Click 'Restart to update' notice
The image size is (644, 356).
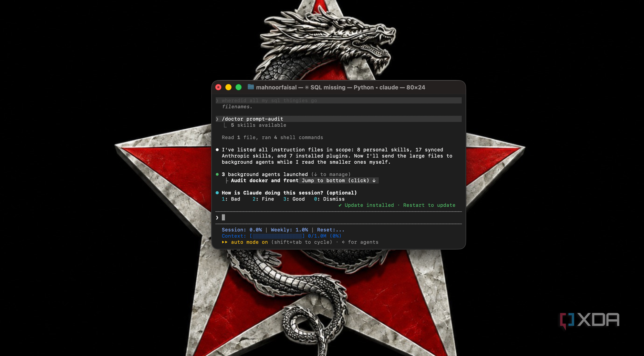[429, 205]
